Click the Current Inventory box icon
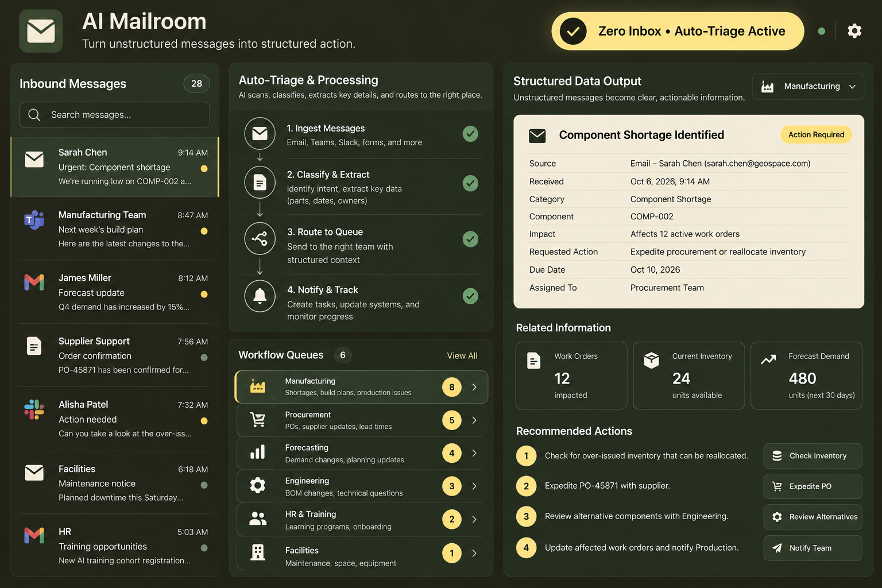 (652, 360)
